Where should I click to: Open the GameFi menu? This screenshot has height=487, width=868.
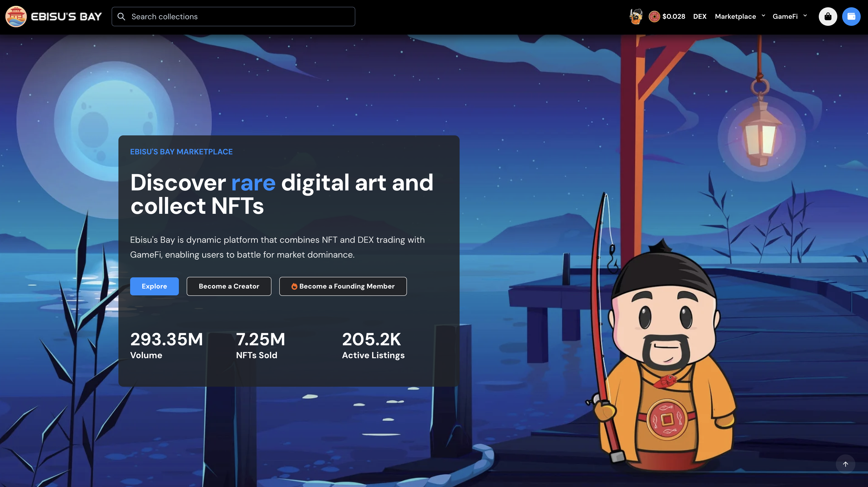785,17
